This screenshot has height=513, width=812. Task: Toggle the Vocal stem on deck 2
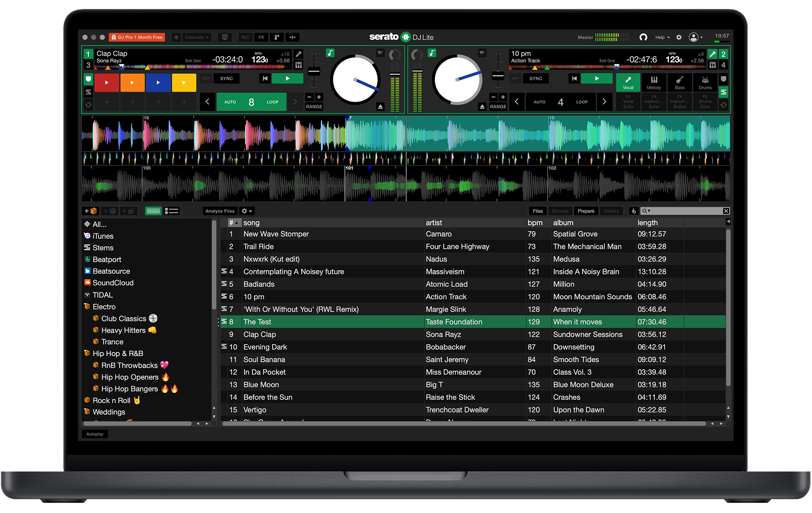coord(628,83)
